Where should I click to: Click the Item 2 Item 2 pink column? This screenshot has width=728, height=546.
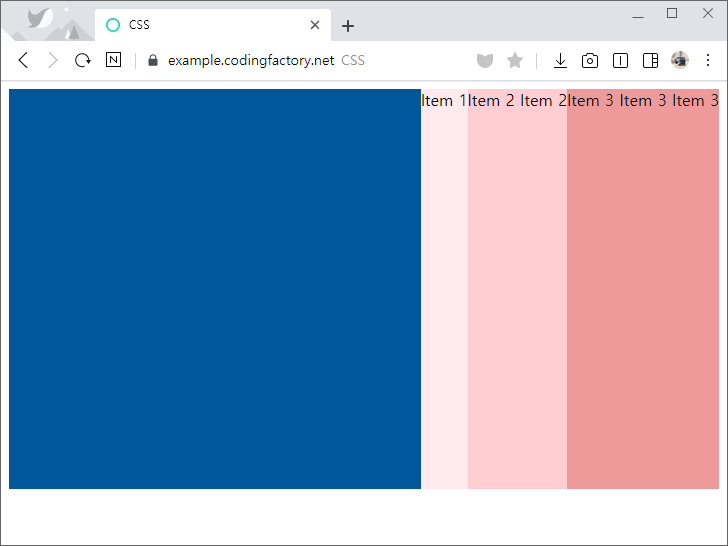click(517, 289)
